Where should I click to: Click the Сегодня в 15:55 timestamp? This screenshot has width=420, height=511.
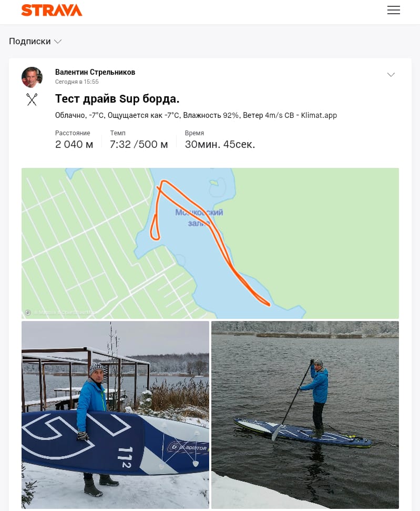77,82
